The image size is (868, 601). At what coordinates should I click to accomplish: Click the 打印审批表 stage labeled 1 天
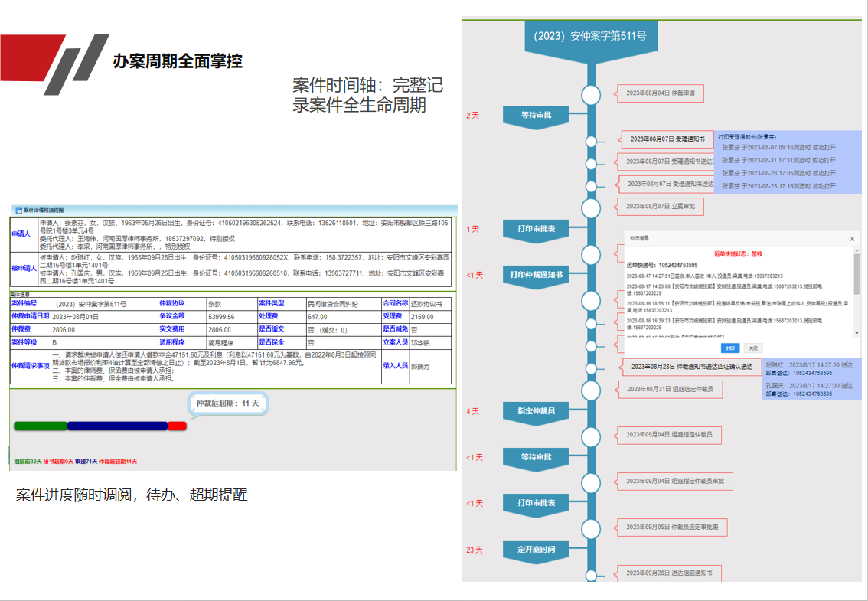[x=536, y=230]
